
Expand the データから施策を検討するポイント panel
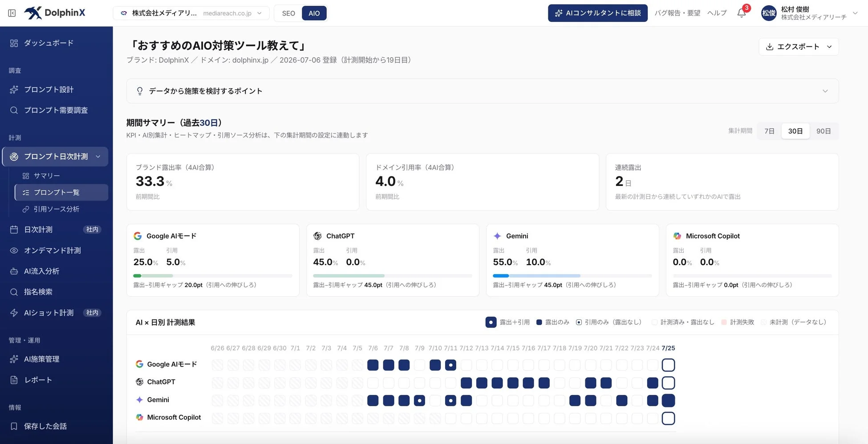coord(483,91)
